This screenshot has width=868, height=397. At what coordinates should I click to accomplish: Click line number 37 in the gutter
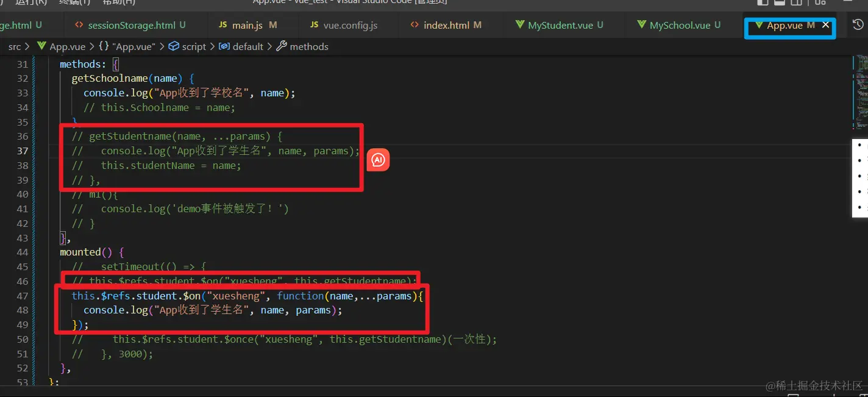[x=23, y=151]
